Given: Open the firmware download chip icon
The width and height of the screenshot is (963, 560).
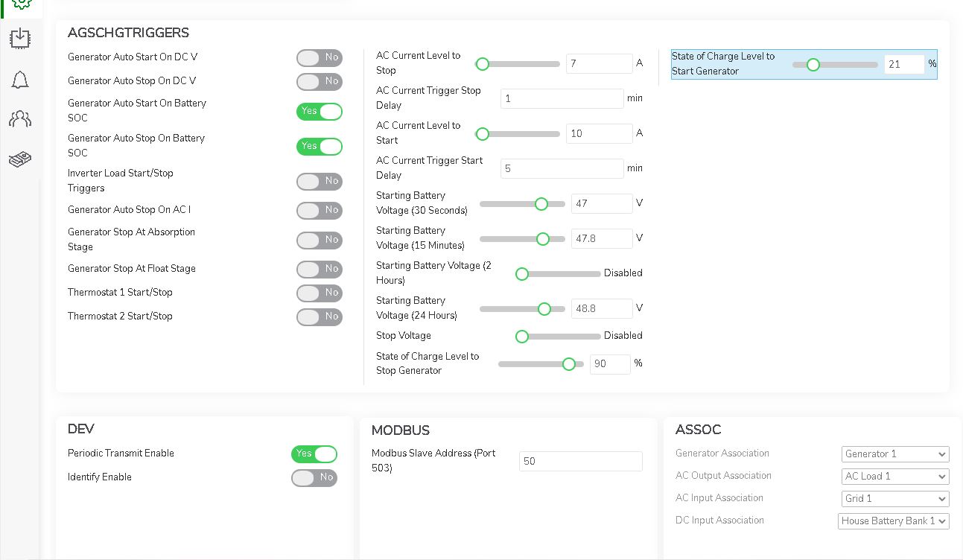Looking at the screenshot, I should point(20,39).
